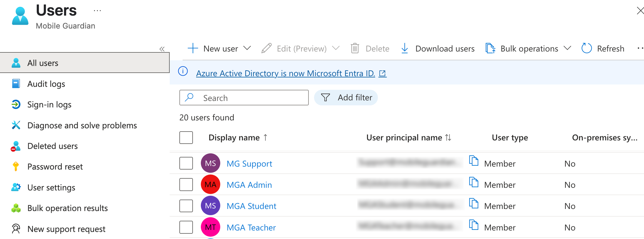Click the Bulk operation results cubes icon
This screenshot has height=239, width=644.
click(16, 208)
